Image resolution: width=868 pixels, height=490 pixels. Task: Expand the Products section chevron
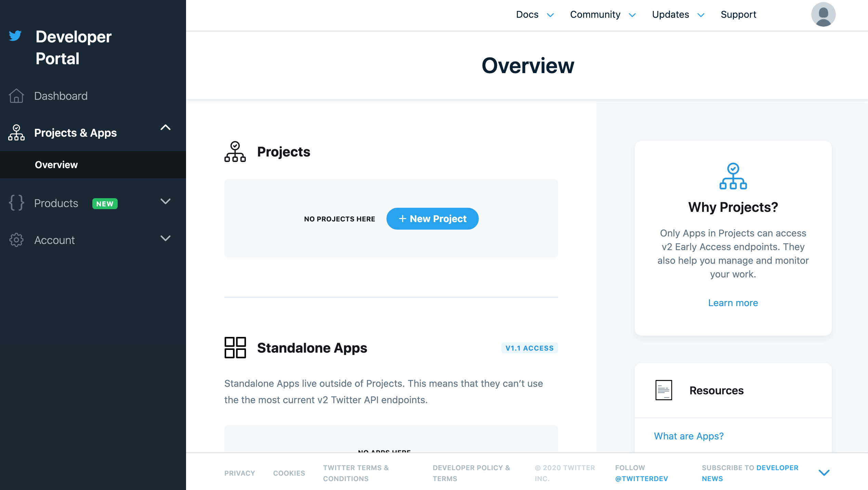pyautogui.click(x=166, y=201)
